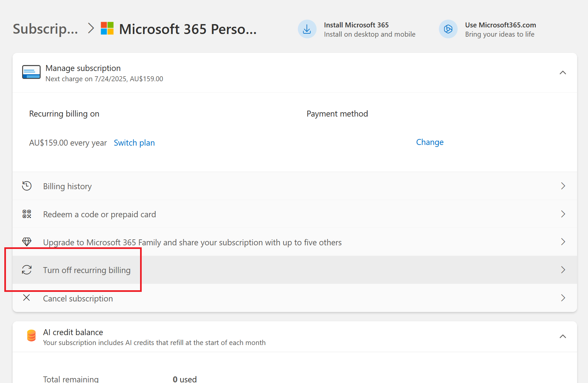The height and width of the screenshot is (383, 588).
Task: Go back to Subscriptions breadcrumb
Action: pyautogui.click(x=46, y=29)
